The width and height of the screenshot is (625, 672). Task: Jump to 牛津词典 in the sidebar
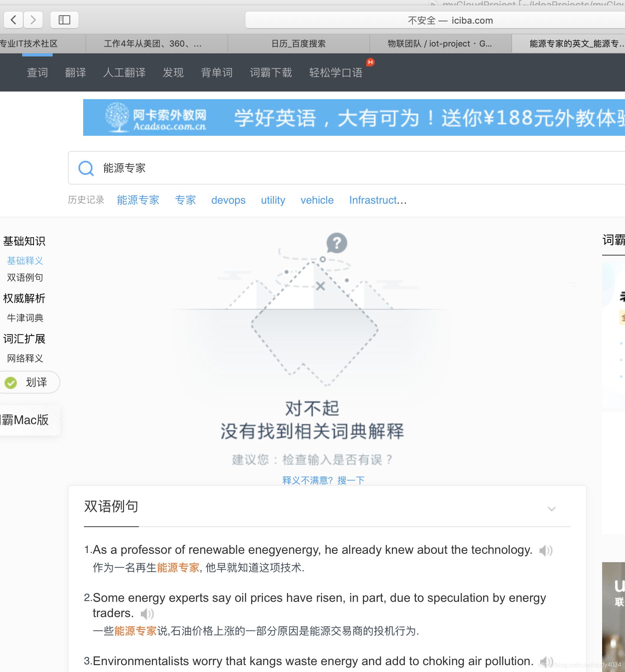(25, 318)
